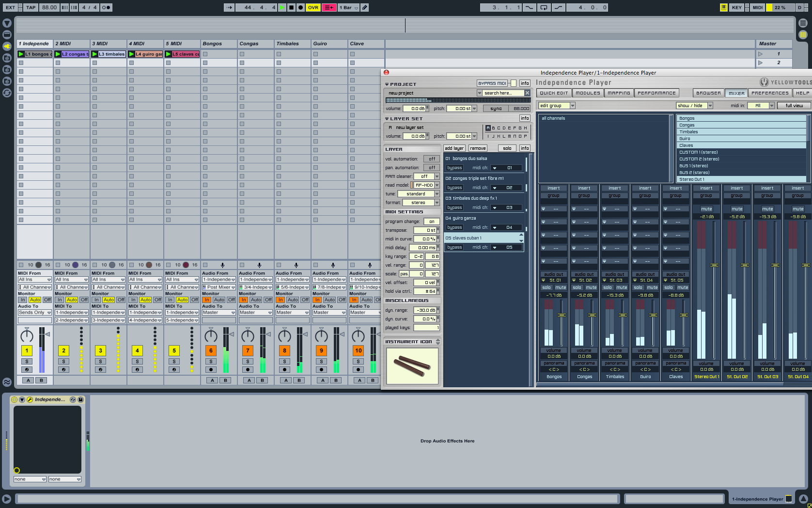The image size is (812, 508).
Task: Toggle OVR overdub switch
Action: coord(313,7)
